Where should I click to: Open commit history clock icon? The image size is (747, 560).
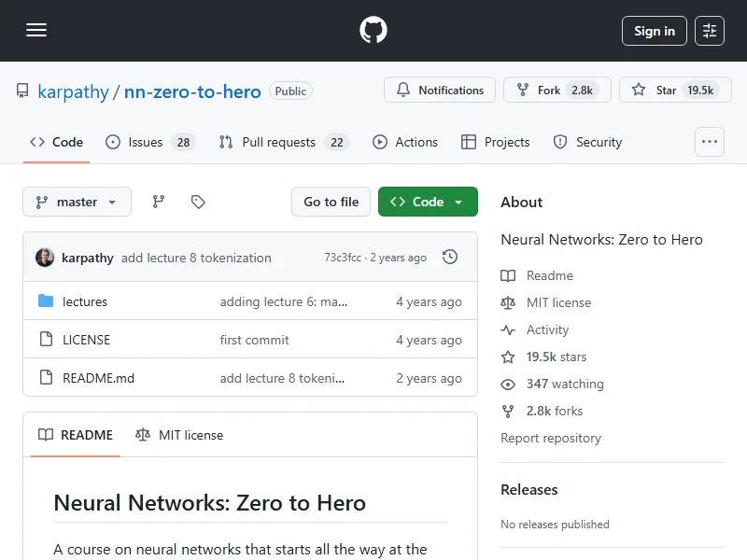(450, 258)
